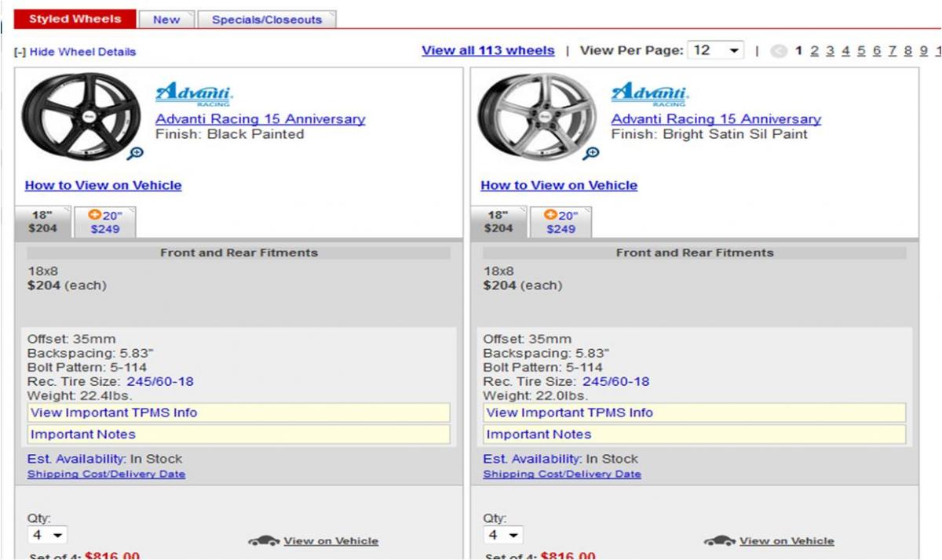Go to page 7 of results
Image resolution: width=942 pixels, height=560 pixels.
[x=893, y=51]
